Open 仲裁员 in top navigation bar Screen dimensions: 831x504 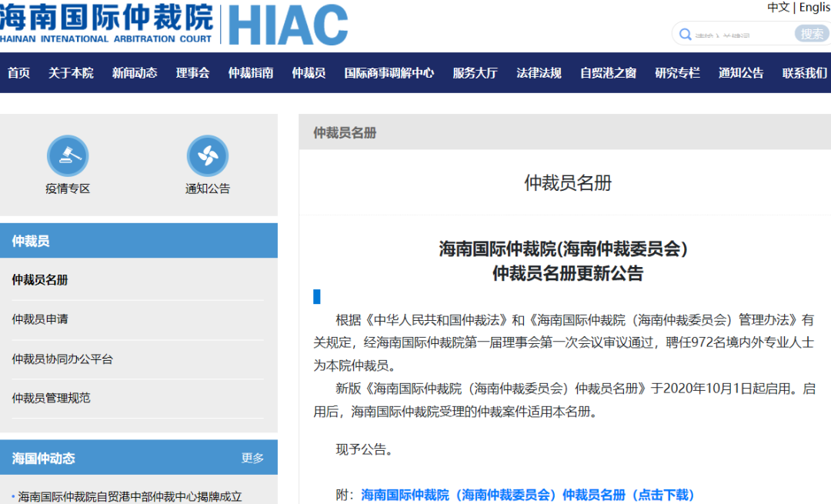click(x=309, y=73)
